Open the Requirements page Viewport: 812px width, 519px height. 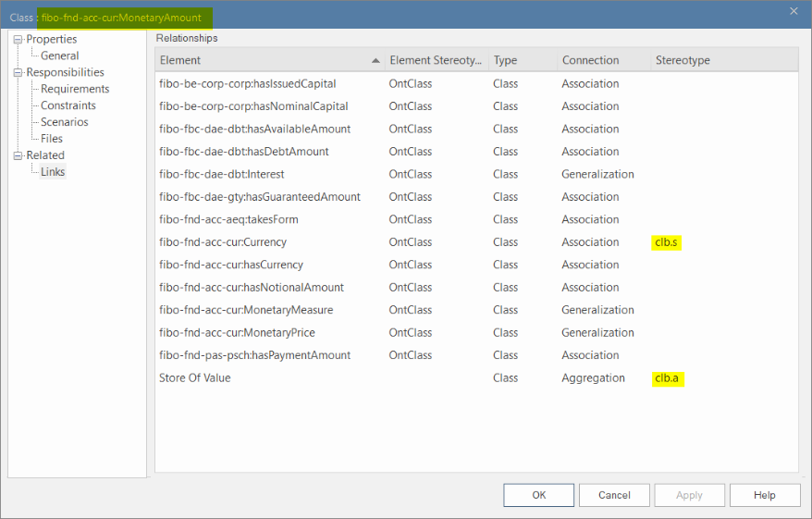click(75, 90)
